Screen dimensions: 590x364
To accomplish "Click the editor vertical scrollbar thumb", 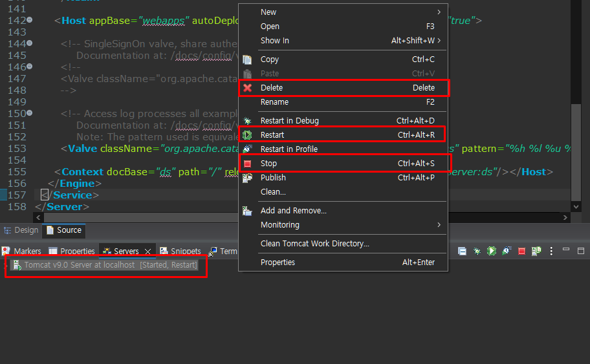I will (x=576, y=153).
